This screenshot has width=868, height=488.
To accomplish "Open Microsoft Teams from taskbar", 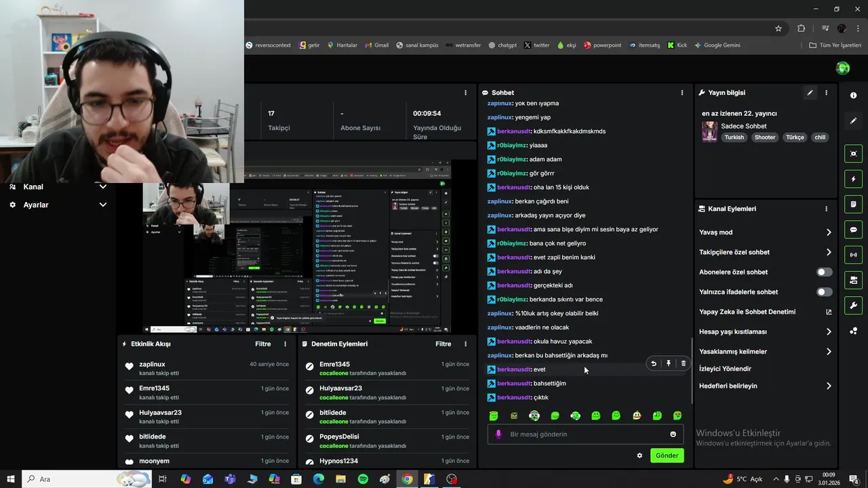I will (230, 479).
